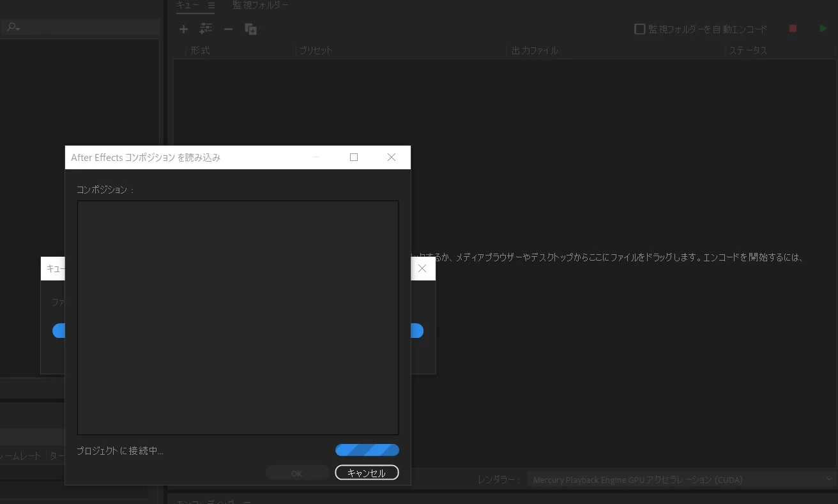Switch to the キュー tab
Image resolution: width=838 pixels, height=504 pixels.
[x=188, y=5]
